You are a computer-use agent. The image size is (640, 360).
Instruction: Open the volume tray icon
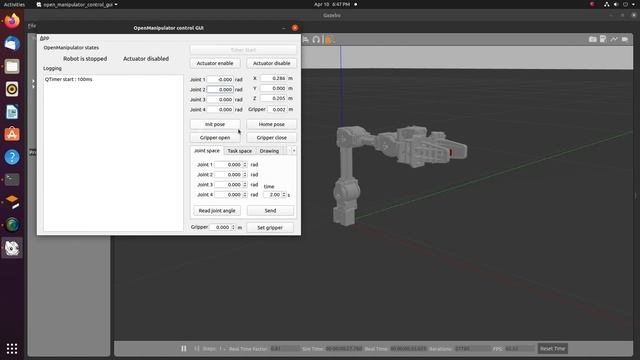tap(616, 4)
